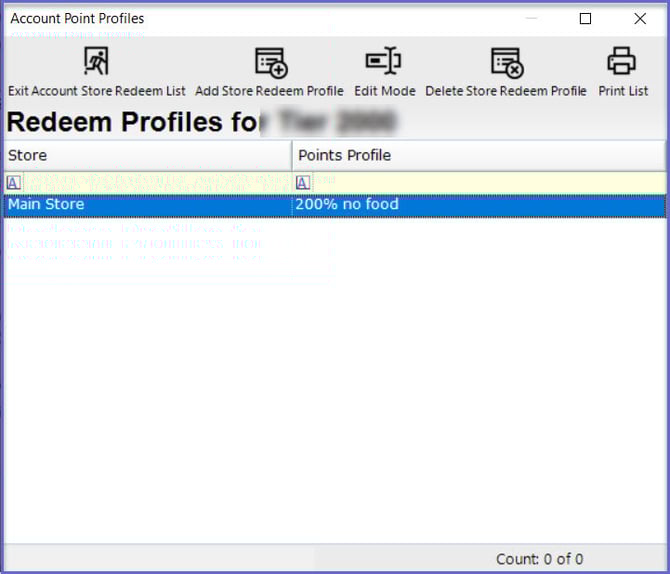Sort by the Points Profile column header
Image resolution: width=670 pixels, height=574 pixels.
tap(478, 155)
